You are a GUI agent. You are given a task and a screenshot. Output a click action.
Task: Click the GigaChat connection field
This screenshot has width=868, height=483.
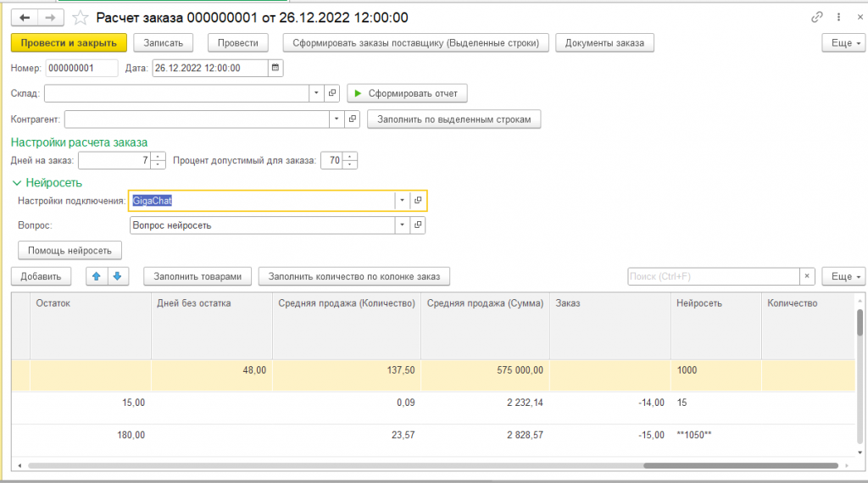coord(262,200)
